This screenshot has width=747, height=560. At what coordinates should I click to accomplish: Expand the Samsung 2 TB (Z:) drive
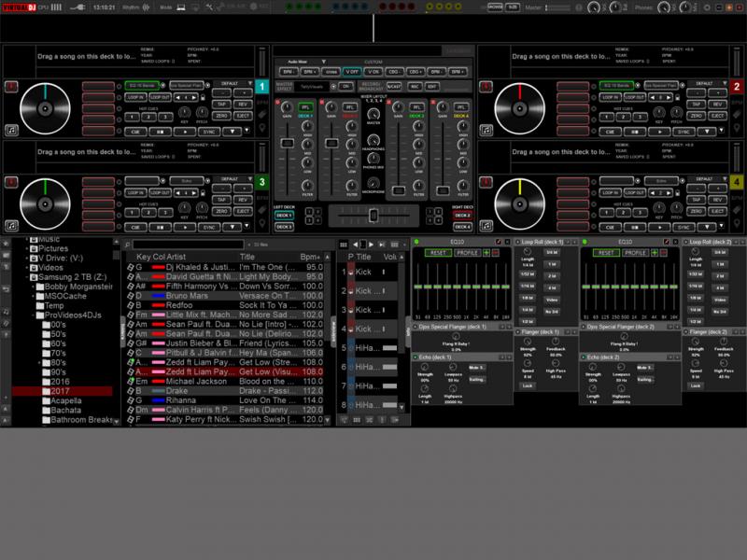[x=27, y=277]
